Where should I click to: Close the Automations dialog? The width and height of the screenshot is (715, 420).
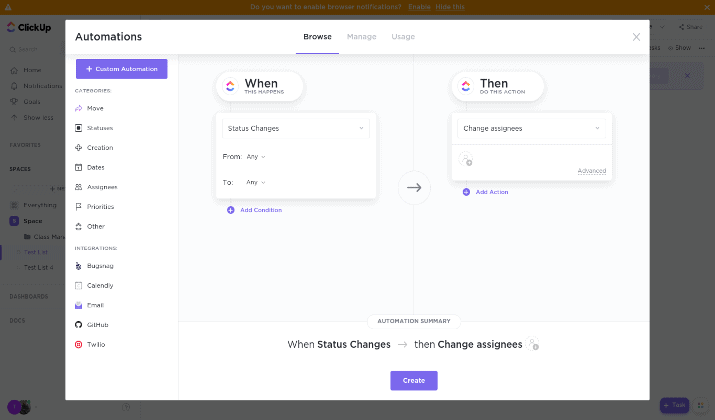click(636, 37)
